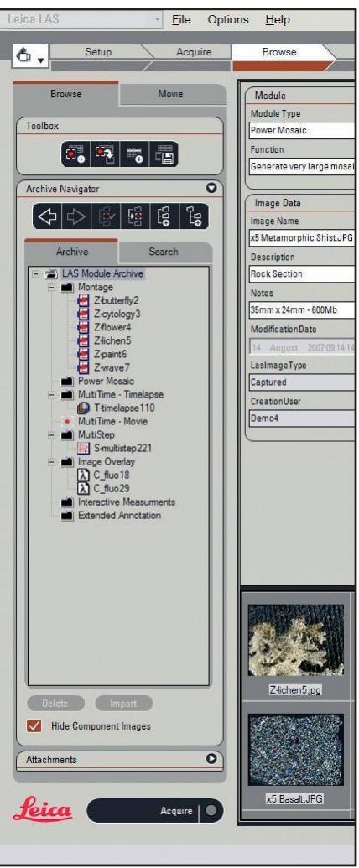Switch to the Setup workflow tab
This screenshot has width=359, height=868.
point(97,52)
